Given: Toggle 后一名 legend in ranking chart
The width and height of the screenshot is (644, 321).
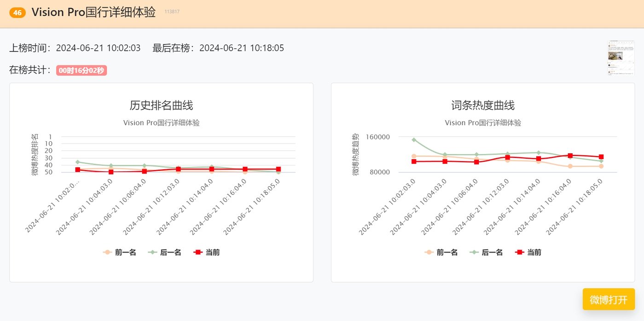Looking at the screenshot, I should (x=165, y=252).
